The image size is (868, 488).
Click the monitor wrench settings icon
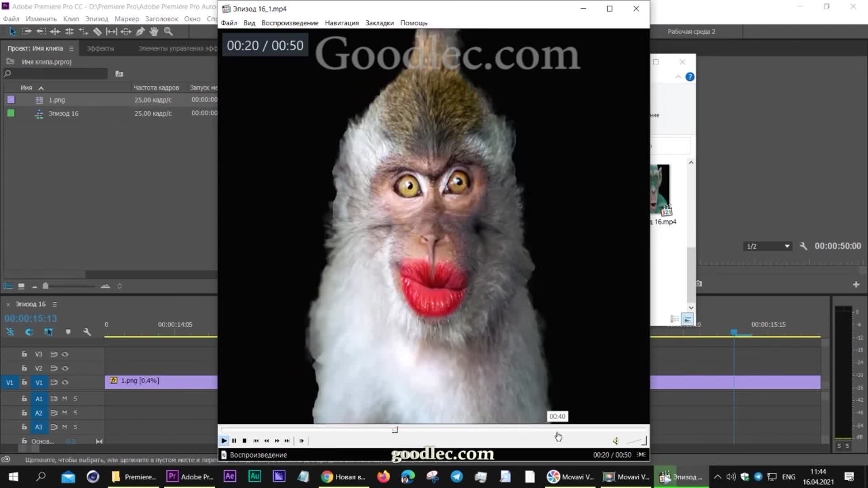click(x=803, y=246)
